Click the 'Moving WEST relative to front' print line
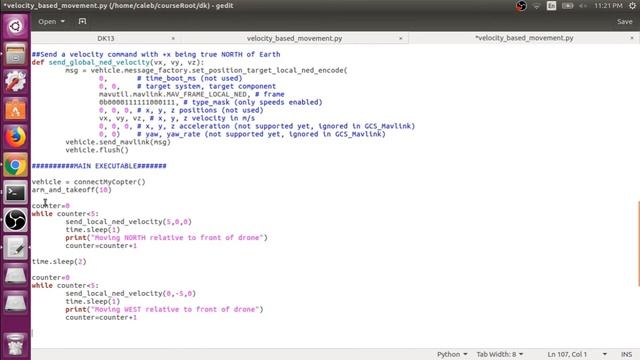The width and height of the screenshot is (640, 360). click(x=164, y=309)
